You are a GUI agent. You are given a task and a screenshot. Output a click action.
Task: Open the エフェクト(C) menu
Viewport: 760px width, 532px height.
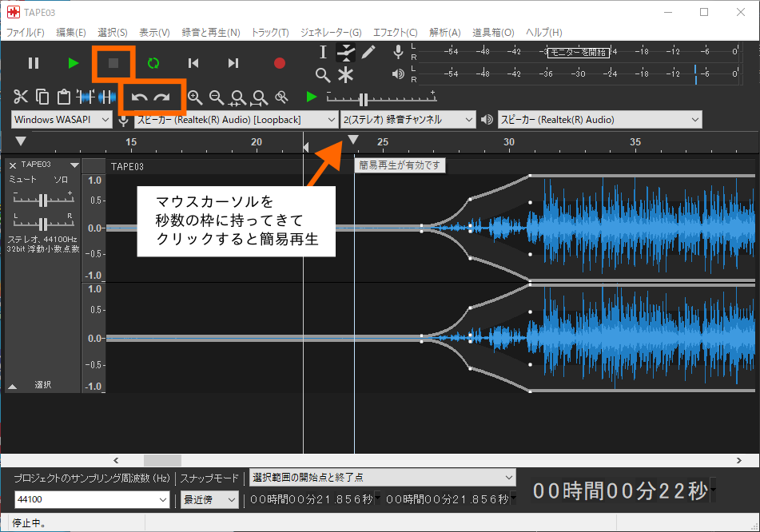pos(395,33)
